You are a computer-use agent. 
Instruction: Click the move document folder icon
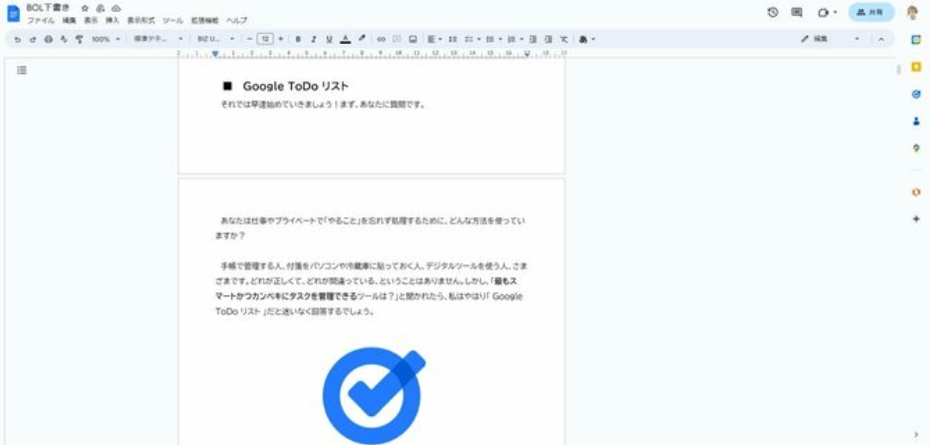click(100, 8)
